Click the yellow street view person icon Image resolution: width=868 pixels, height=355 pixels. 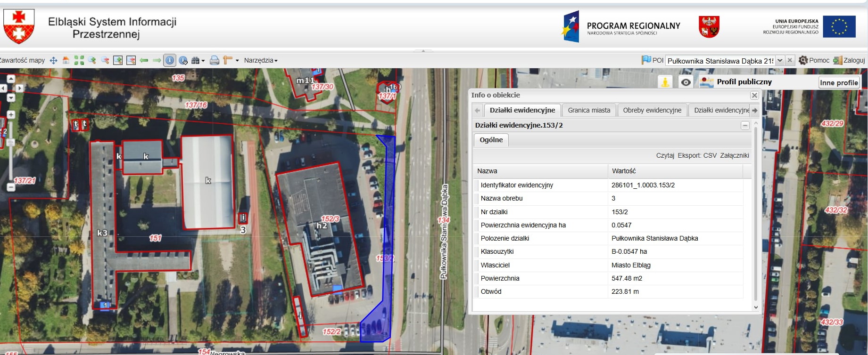[x=665, y=82]
